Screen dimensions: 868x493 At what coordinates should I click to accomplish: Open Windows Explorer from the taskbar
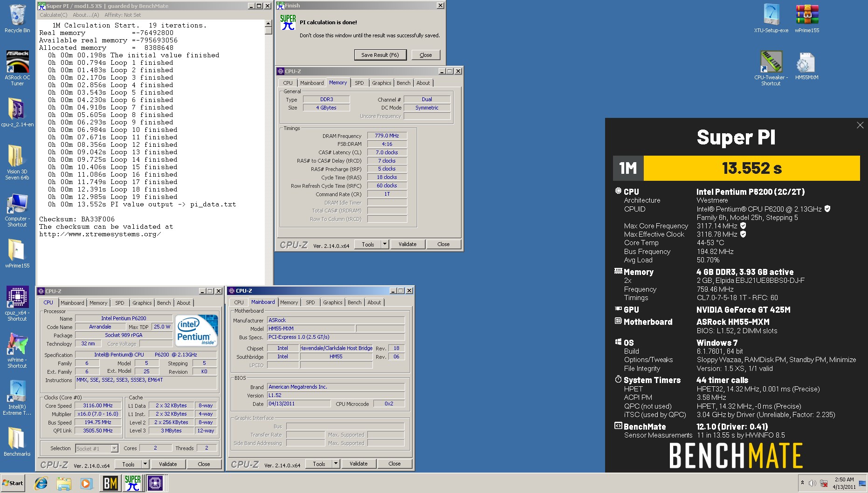point(64,483)
